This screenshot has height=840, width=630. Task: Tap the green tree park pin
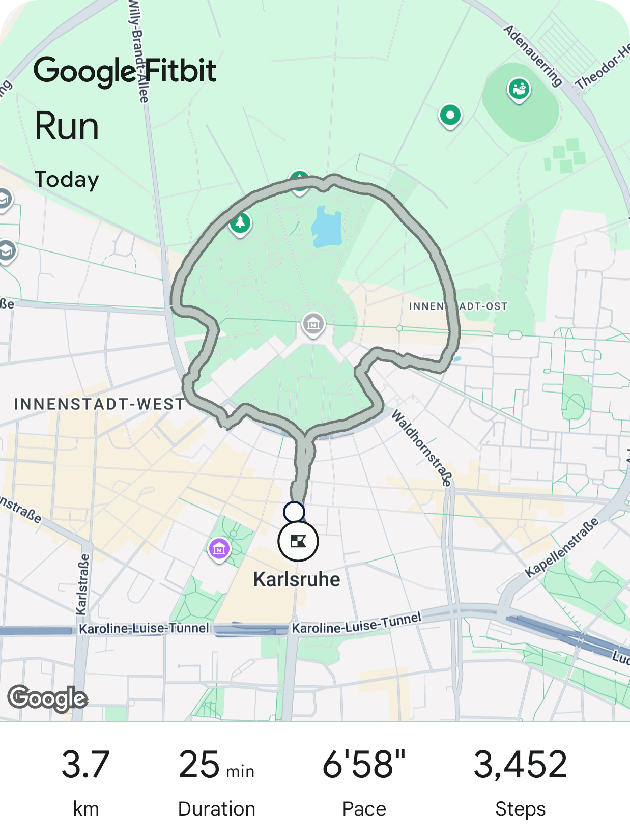[x=240, y=224]
